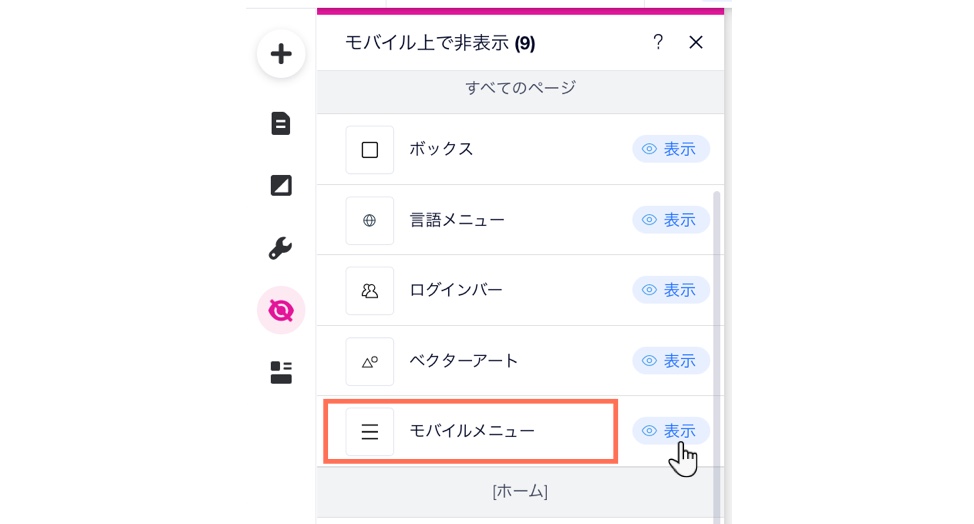Select the モバイルメニュー hamburger icon
The height and width of the screenshot is (524, 974).
coord(370,432)
